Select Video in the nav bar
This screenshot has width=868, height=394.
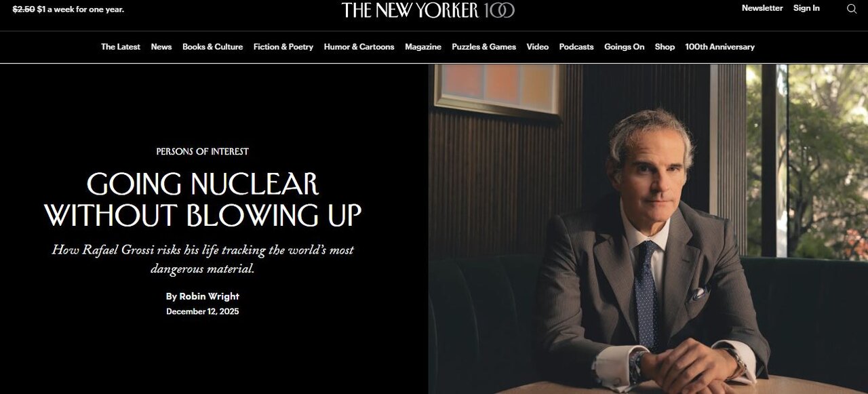[538, 47]
